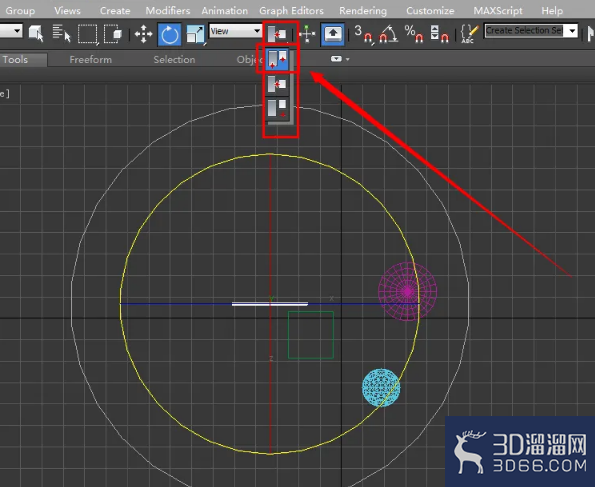Viewport: 595px width, 487px height.
Task: Activate the Select and Rotate tool
Action: click(169, 35)
